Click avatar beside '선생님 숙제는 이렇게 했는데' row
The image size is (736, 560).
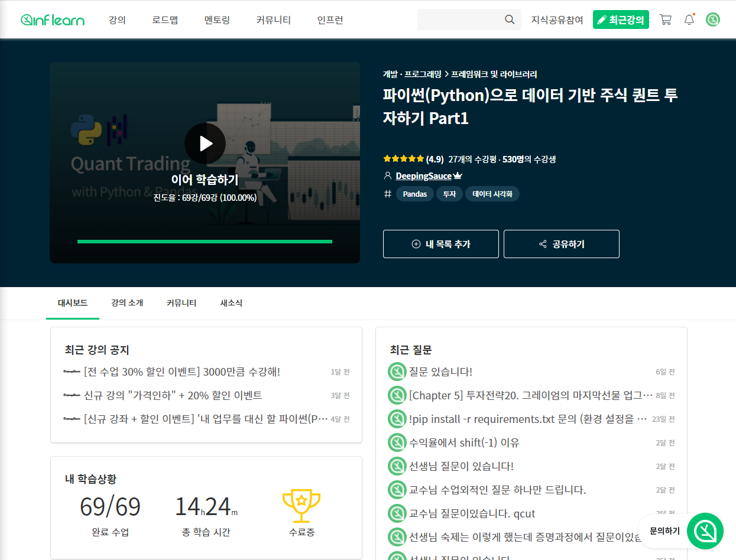[397, 537]
